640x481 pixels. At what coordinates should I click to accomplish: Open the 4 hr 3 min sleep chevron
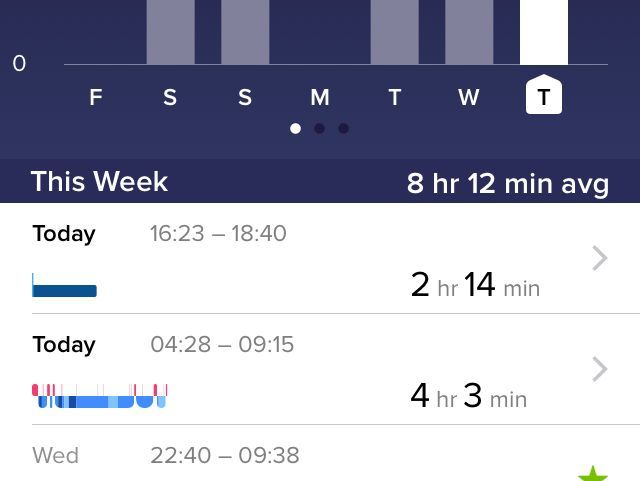tap(600, 369)
